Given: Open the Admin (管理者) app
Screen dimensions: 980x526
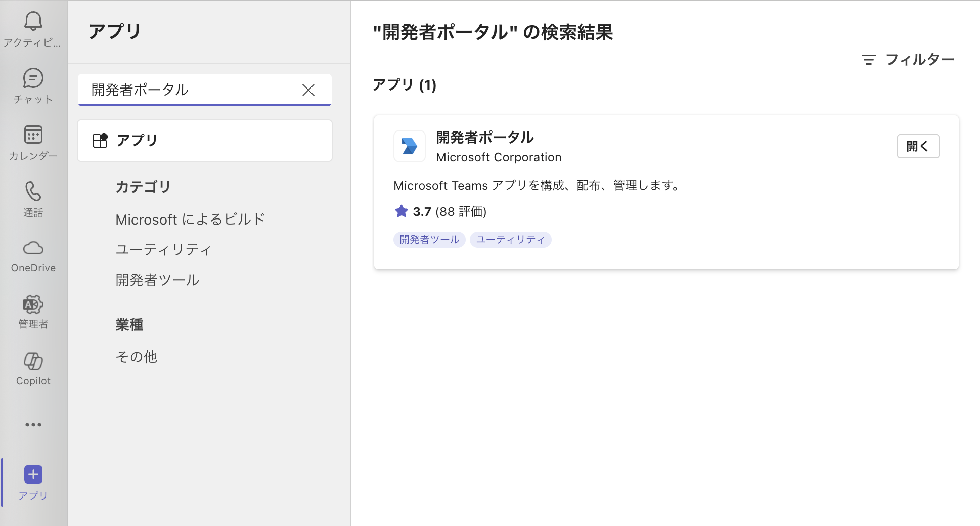Looking at the screenshot, I should click(x=33, y=305).
